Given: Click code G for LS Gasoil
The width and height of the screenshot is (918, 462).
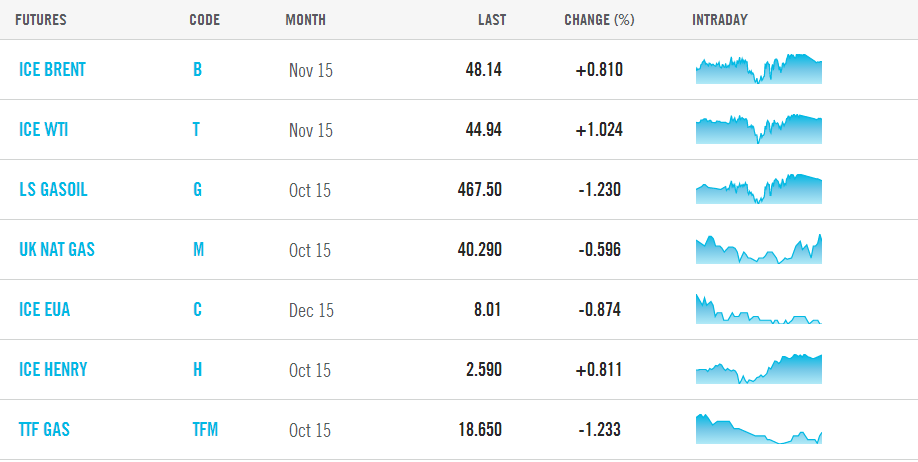Looking at the screenshot, I should pos(197,190).
